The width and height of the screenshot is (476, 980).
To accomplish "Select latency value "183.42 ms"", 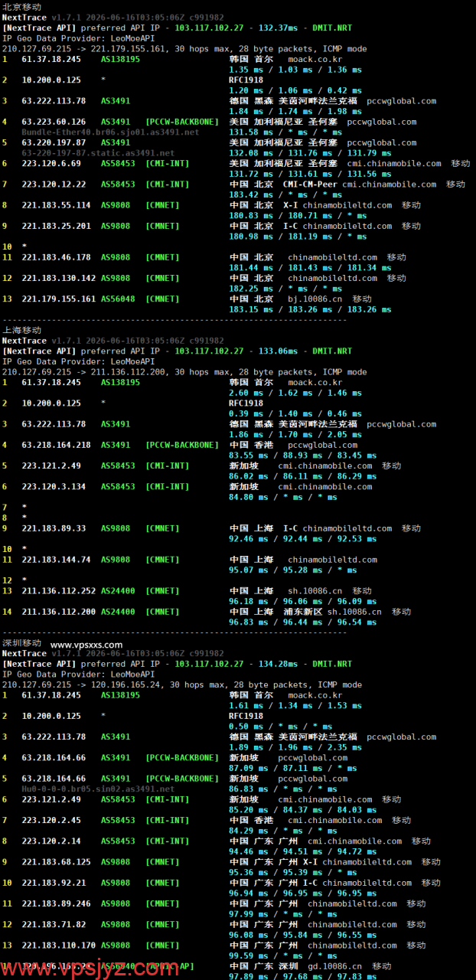I will click(251, 194).
